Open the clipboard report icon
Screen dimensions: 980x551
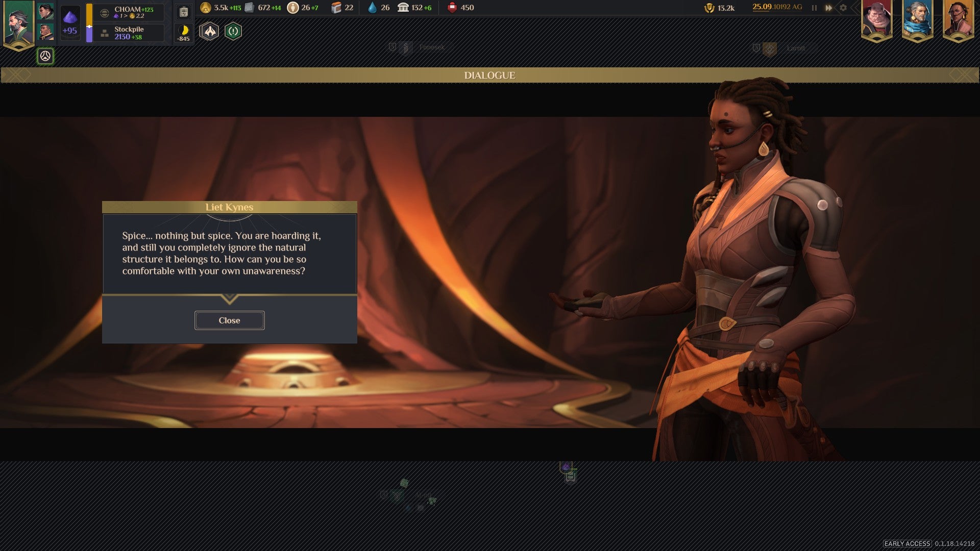coord(184,12)
